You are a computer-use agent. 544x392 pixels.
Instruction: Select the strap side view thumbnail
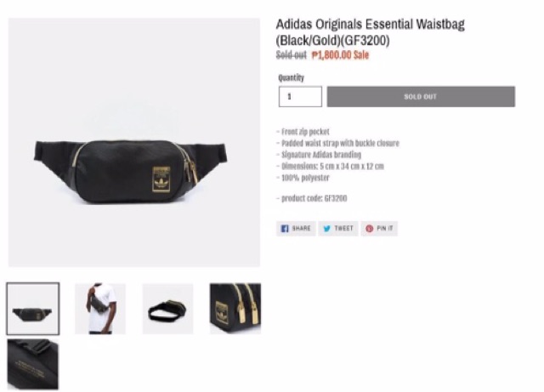pyautogui.click(x=168, y=309)
